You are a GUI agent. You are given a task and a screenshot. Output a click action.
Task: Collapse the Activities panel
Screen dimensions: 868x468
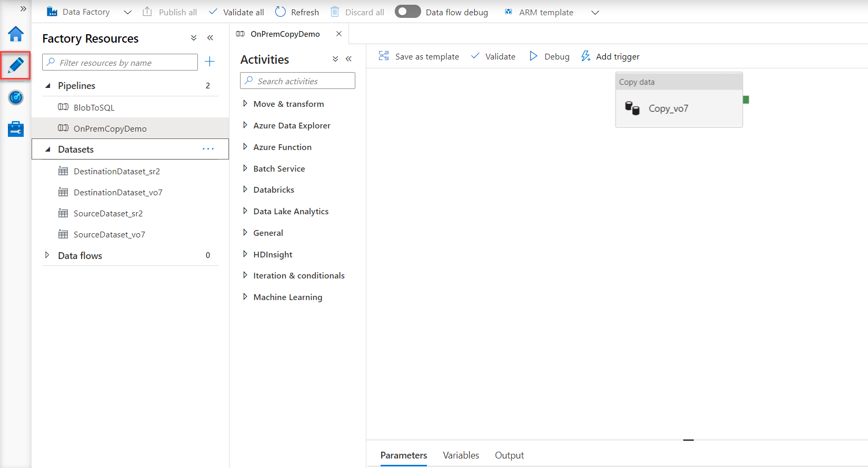coord(349,59)
